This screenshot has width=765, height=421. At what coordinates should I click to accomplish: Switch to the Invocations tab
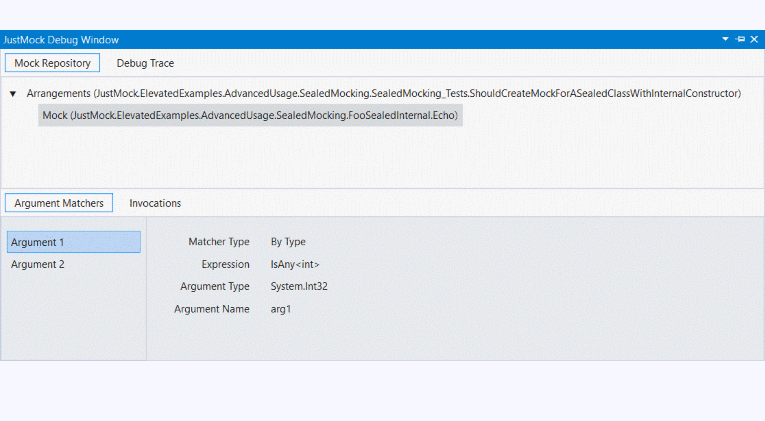point(155,203)
